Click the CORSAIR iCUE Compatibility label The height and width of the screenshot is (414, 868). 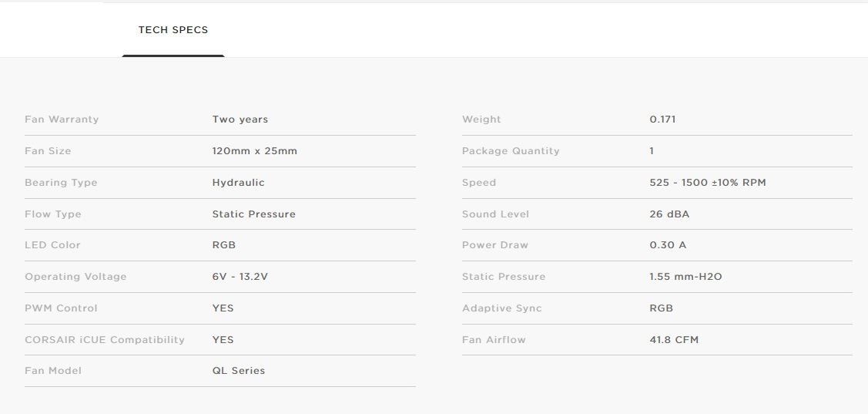pos(105,340)
